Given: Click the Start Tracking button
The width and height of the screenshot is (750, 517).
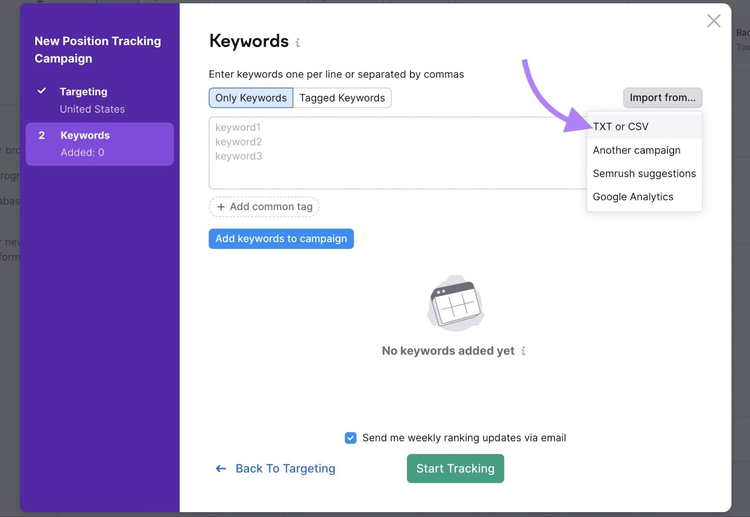Looking at the screenshot, I should pos(455,469).
